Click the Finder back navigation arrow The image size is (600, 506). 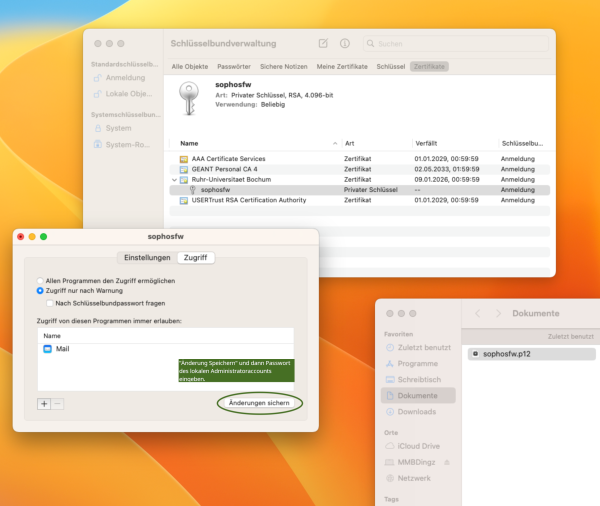tap(478, 314)
